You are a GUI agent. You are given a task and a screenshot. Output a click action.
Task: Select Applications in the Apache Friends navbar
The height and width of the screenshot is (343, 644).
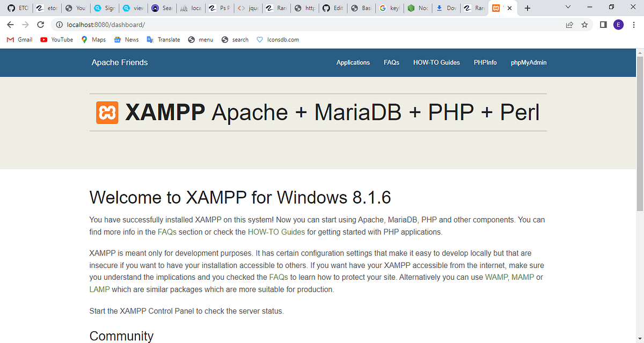click(x=353, y=63)
